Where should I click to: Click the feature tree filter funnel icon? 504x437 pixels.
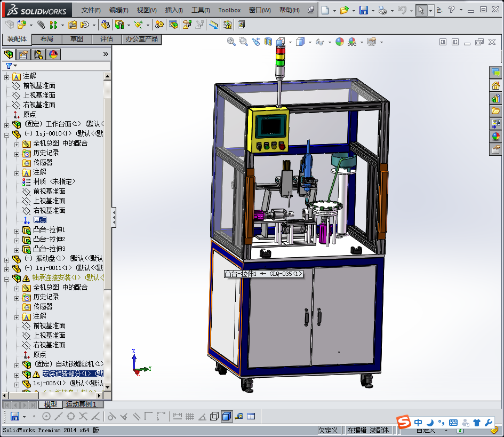[9, 66]
